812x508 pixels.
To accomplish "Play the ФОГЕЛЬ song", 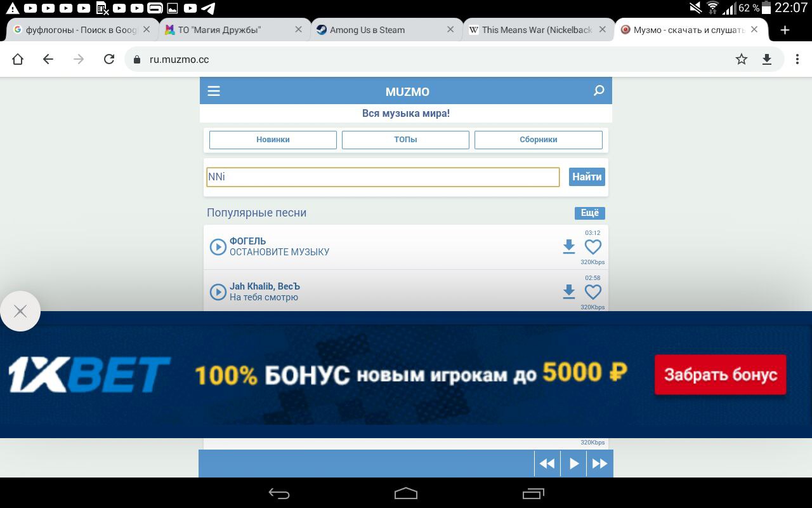I will point(218,247).
